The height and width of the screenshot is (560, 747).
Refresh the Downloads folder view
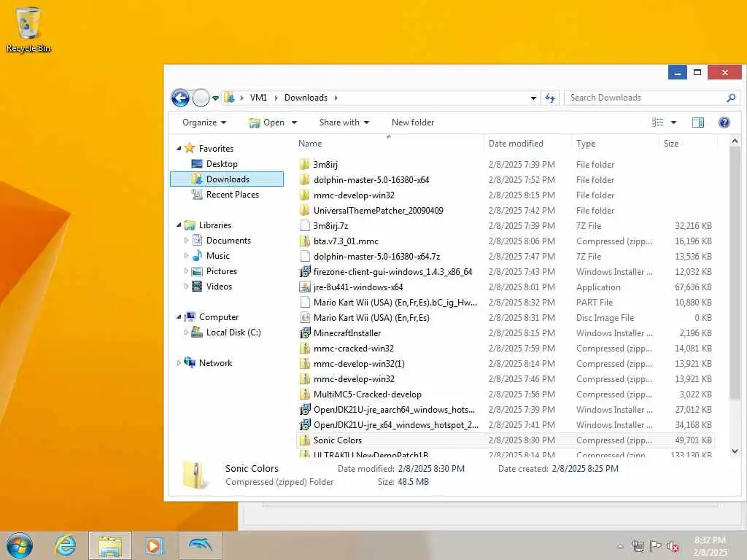click(550, 98)
